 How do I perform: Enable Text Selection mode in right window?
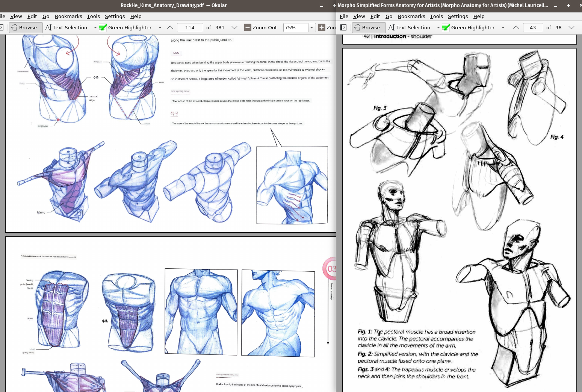coord(410,27)
